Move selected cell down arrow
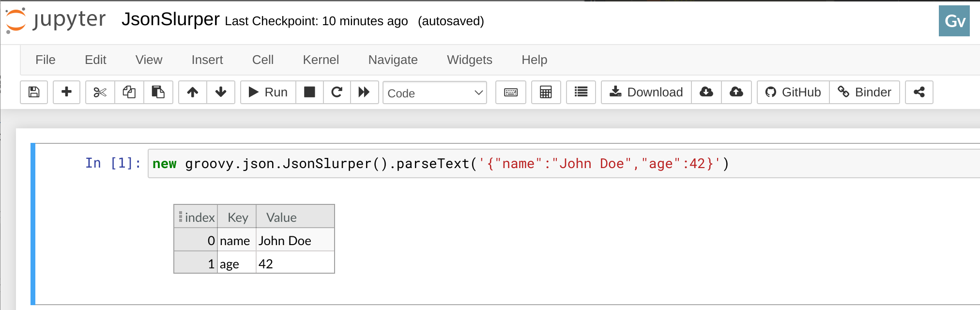Screen dimensions: 980x310 point(221,92)
